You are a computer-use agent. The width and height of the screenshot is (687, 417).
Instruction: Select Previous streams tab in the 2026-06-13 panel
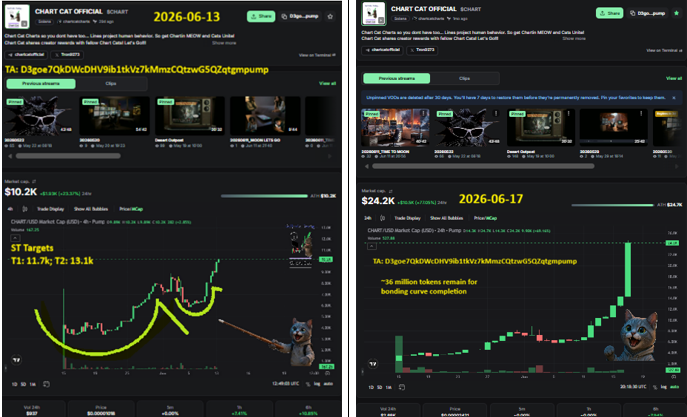coord(41,84)
